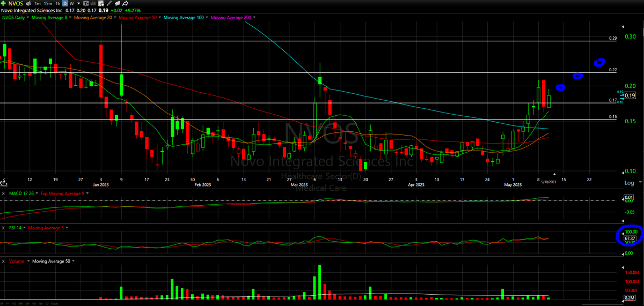
Task: Toggle the Log scale button
Action: 629,183
